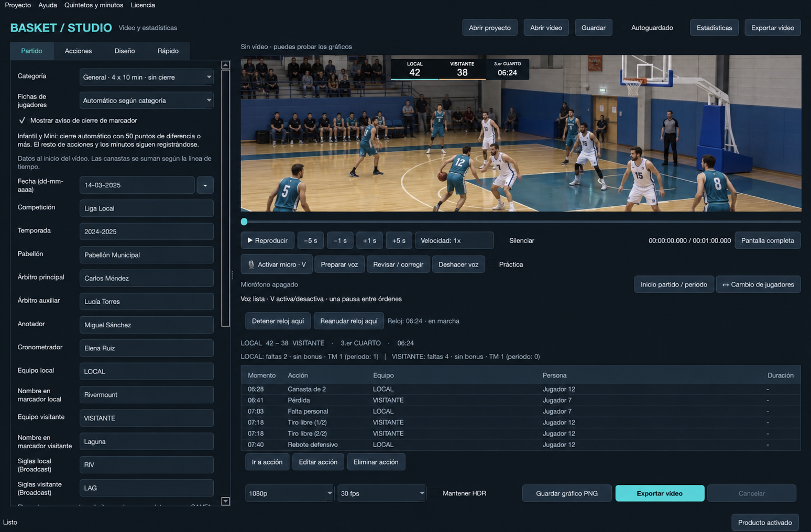This screenshot has width=811, height=532.
Task: Switch to the Rápido tab
Action: tap(168, 51)
